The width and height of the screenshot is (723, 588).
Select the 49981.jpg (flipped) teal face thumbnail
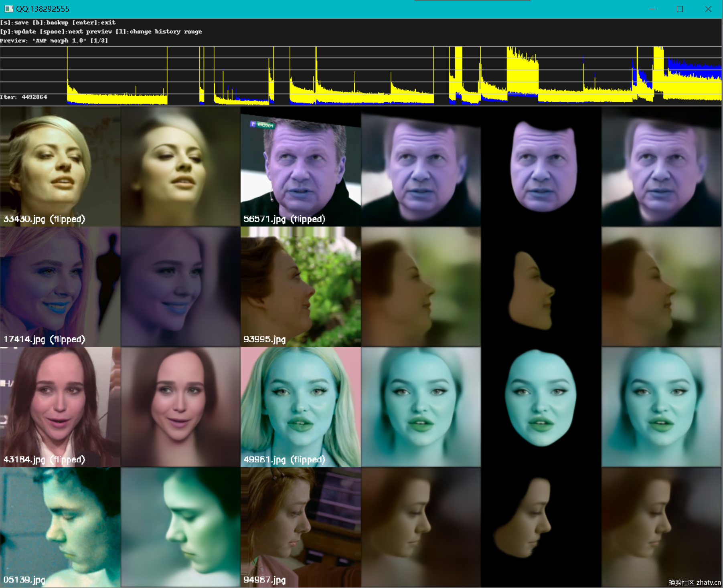point(301,407)
